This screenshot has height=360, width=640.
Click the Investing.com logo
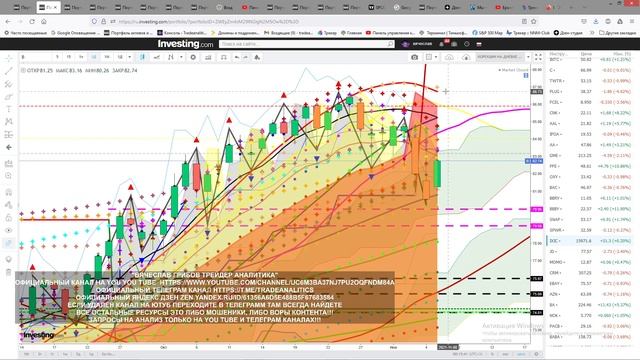coord(185,44)
